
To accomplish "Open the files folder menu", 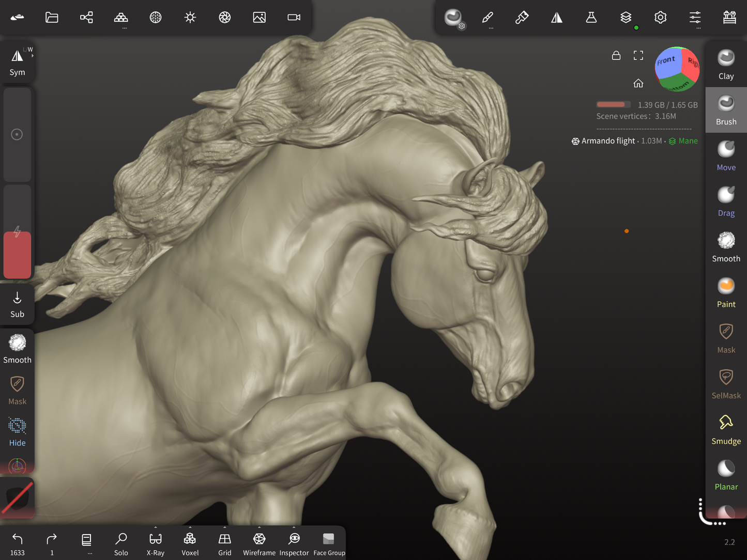I will (x=52, y=18).
